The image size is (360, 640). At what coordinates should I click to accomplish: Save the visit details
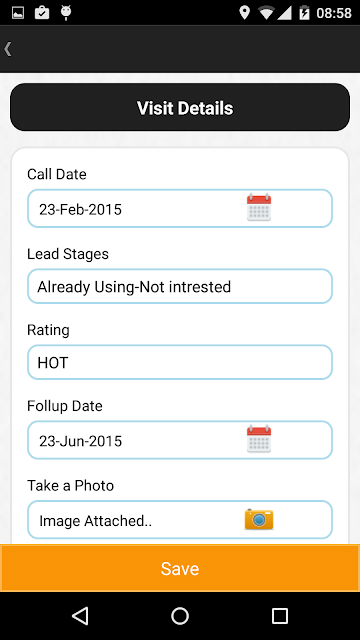coord(180,568)
